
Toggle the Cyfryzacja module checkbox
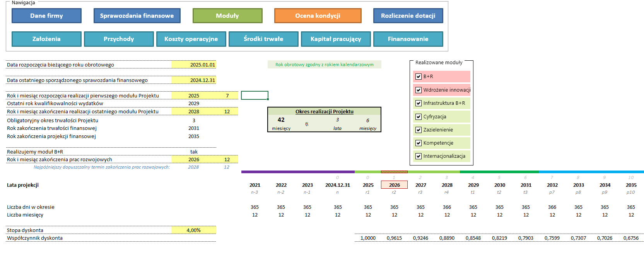419,117
